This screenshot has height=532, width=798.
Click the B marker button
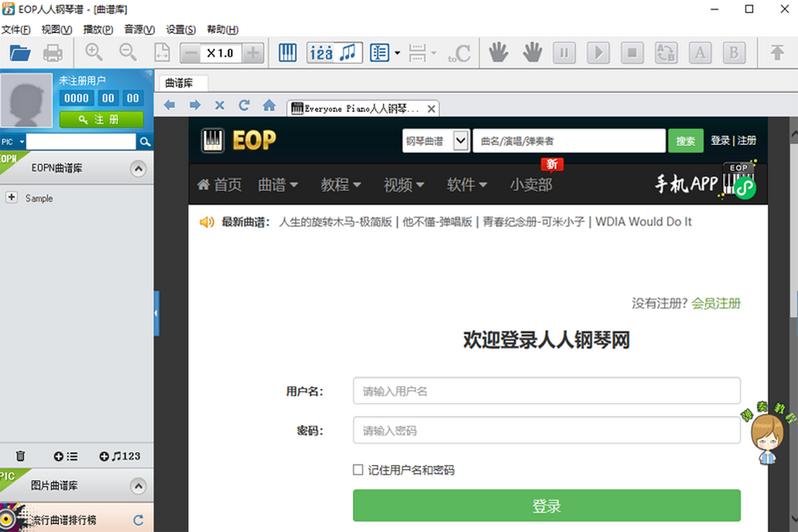pos(733,53)
